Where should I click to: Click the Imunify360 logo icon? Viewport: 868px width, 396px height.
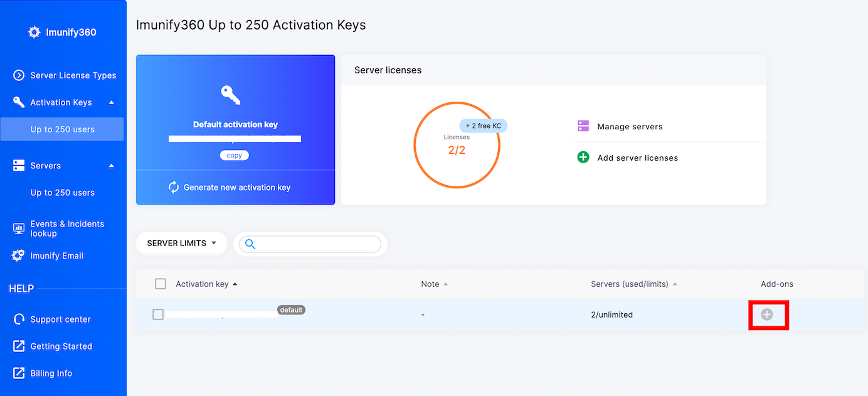[x=34, y=31]
